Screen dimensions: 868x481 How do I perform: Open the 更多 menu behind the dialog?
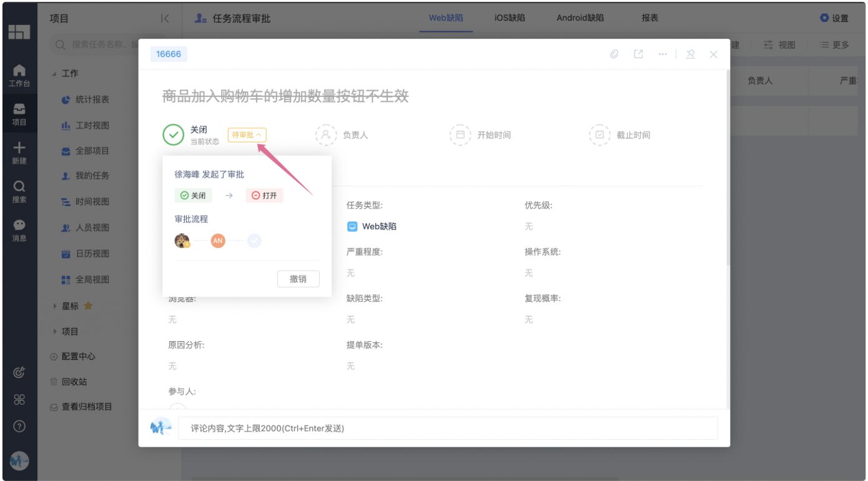(x=834, y=45)
